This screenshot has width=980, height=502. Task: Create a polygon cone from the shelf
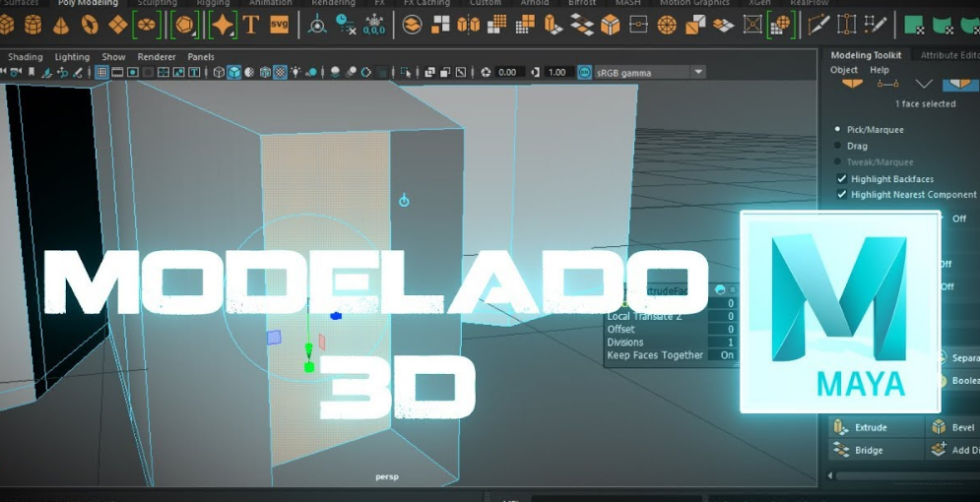(61, 25)
